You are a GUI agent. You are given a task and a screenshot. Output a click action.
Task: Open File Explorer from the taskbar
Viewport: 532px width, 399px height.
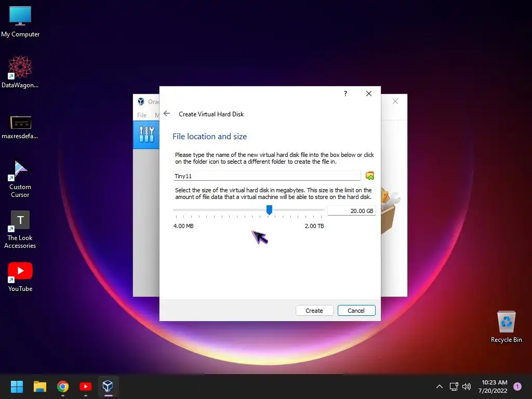pyautogui.click(x=39, y=387)
